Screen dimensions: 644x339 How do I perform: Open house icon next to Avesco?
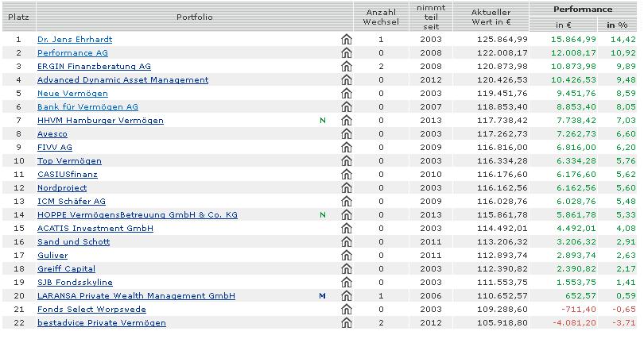coord(346,134)
